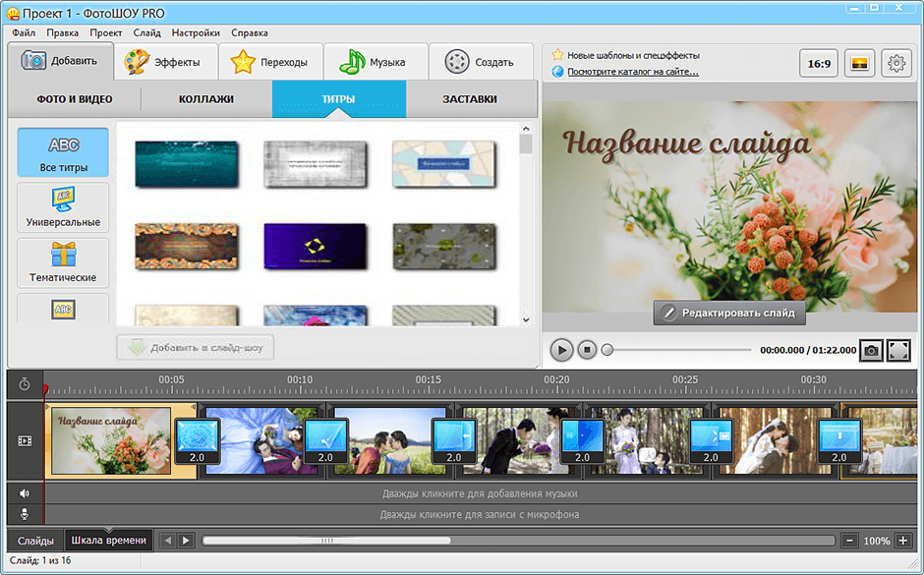Open the Посмотрите каталог на сайте link
This screenshot has width=924, height=575.
point(633,71)
